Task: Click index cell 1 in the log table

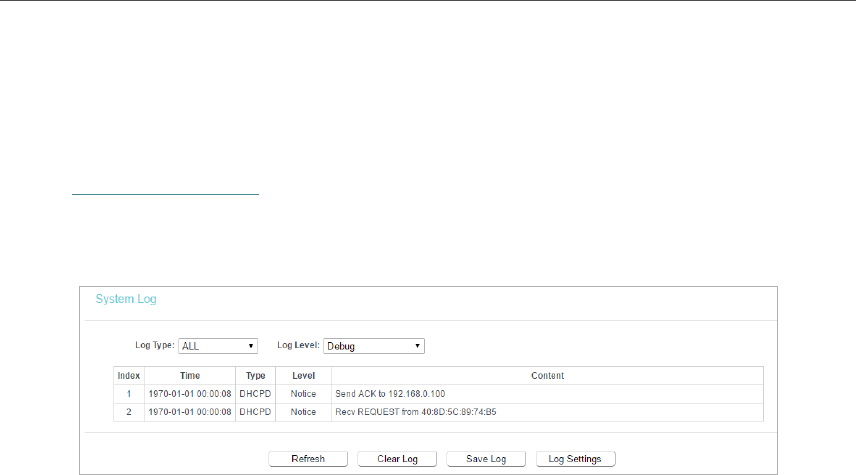Action: click(x=129, y=394)
